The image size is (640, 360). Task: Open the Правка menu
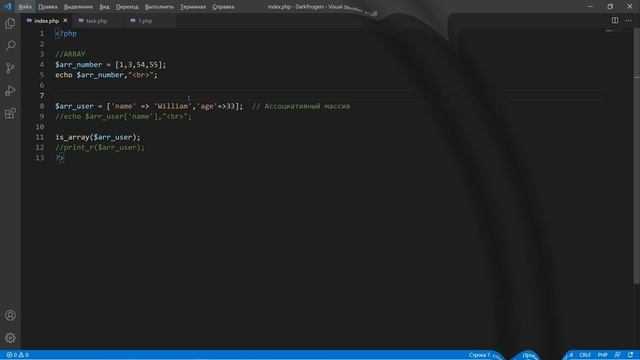(x=48, y=7)
